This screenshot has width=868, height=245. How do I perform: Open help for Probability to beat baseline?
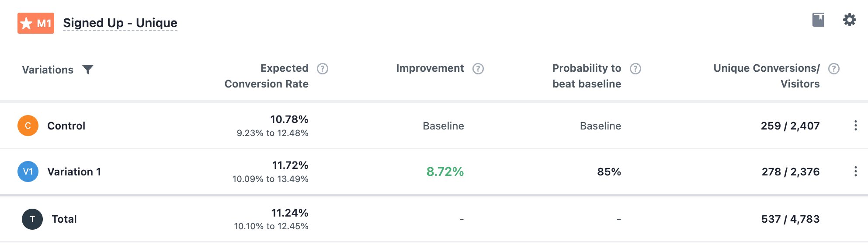tap(635, 69)
